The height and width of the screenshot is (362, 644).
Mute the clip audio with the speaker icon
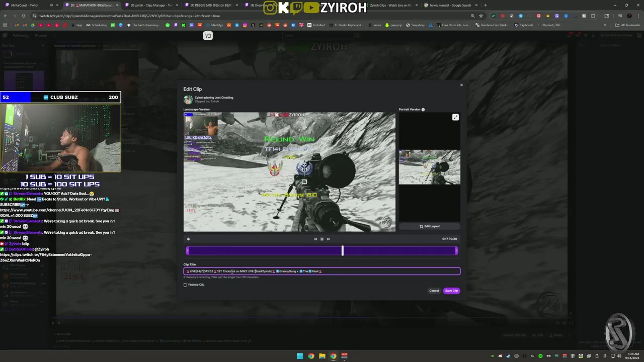[x=189, y=239]
